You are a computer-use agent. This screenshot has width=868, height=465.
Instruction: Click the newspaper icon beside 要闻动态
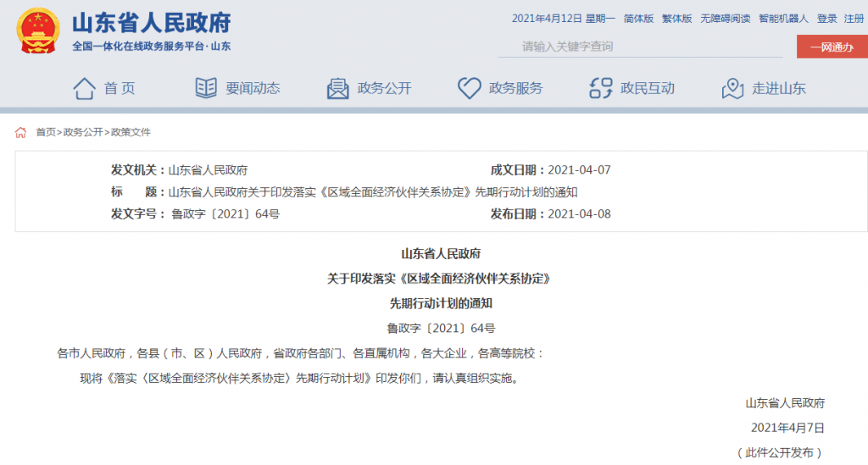point(206,88)
